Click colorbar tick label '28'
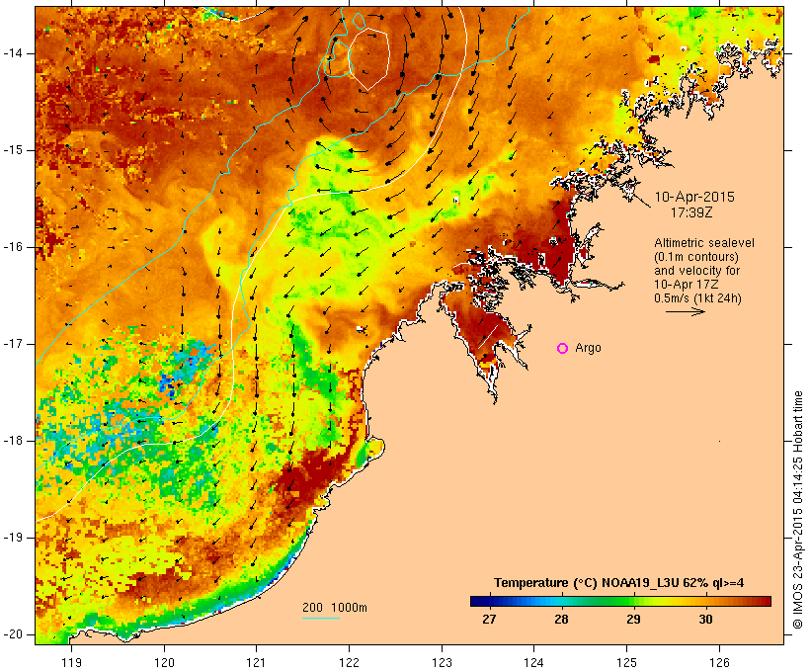This screenshot has height=672, width=810. click(561, 619)
